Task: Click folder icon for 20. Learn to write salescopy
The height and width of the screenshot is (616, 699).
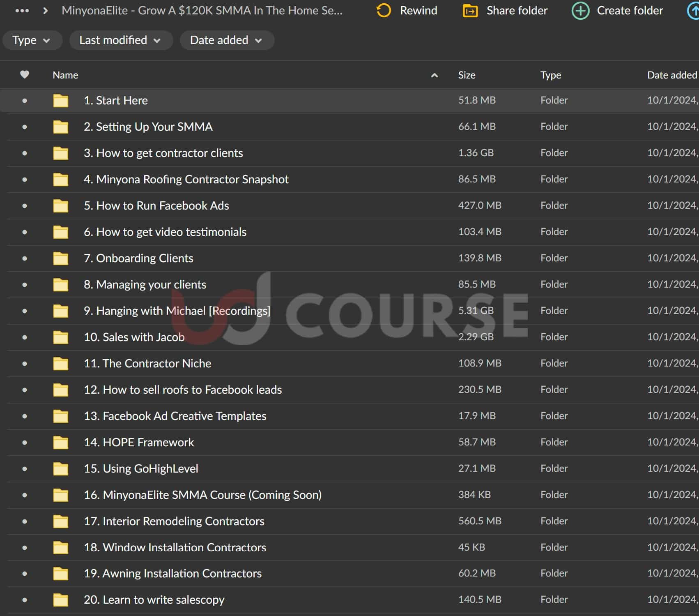Action: pyautogui.click(x=61, y=600)
